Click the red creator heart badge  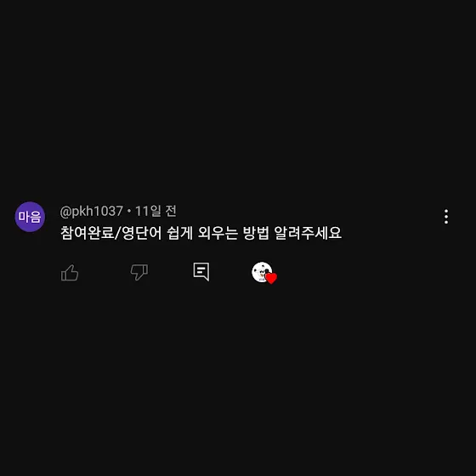point(271,278)
